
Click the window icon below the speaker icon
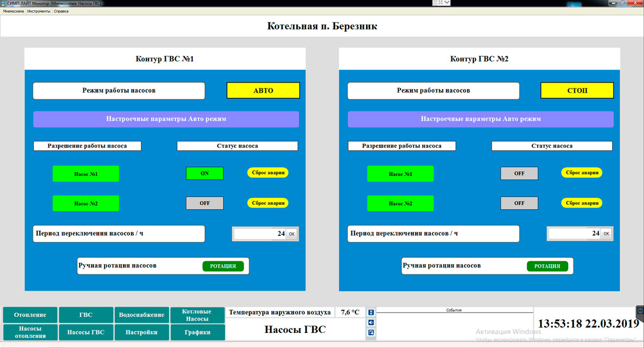click(x=371, y=333)
